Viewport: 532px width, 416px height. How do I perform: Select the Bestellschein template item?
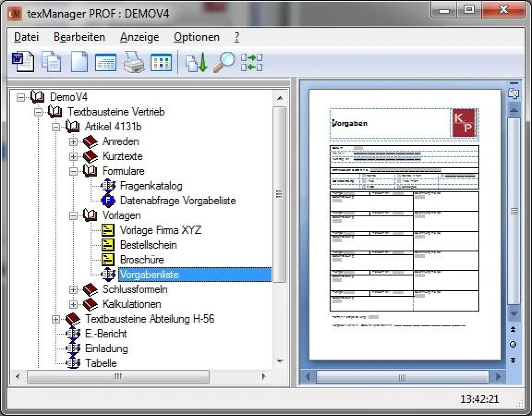point(148,245)
